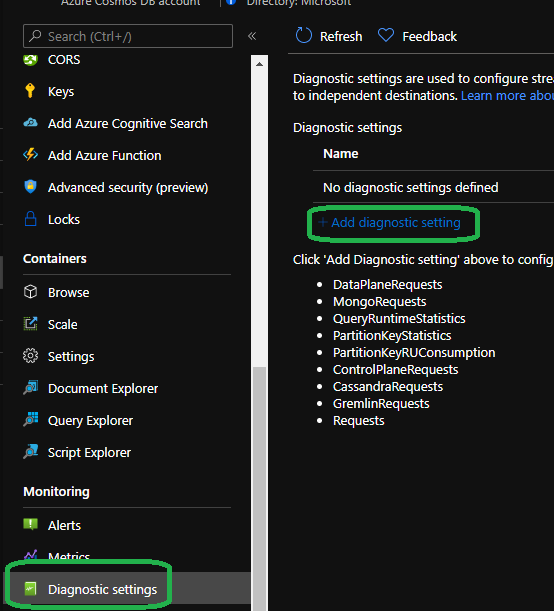Collapse the sidebar with double chevron

pyautogui.click(x=252, y=36)
